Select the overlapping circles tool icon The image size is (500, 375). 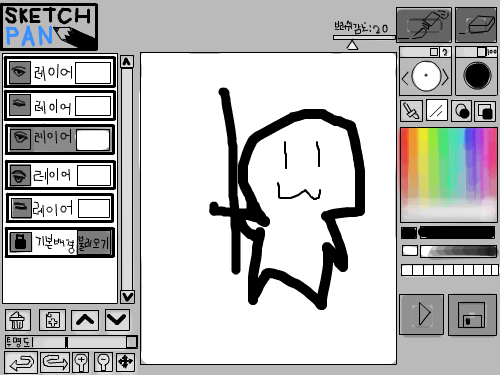(x=462, y=111)
